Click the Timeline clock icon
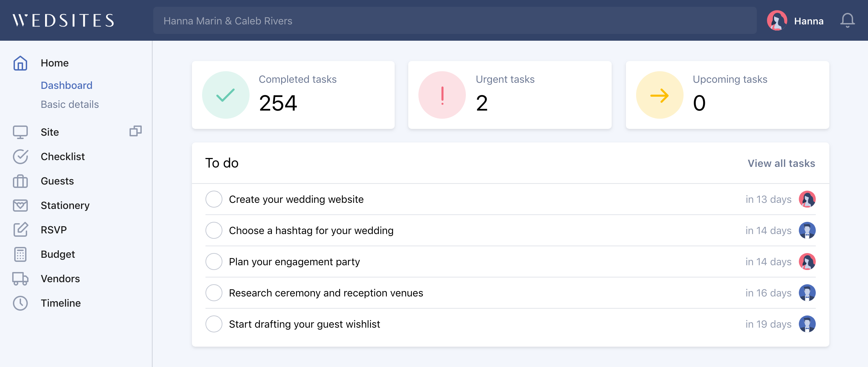Screen dimensions: 868x367 click(x=20, y=303)
